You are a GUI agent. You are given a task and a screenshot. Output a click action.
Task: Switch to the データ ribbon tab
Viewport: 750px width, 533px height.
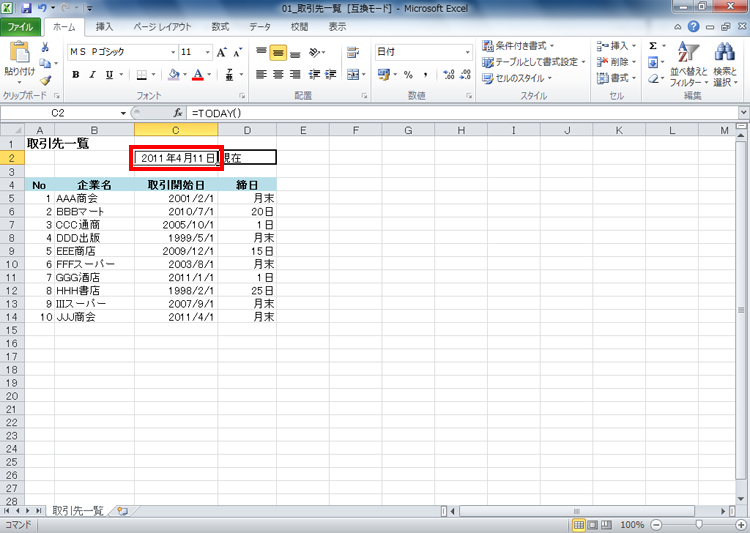tap(260, 27)
